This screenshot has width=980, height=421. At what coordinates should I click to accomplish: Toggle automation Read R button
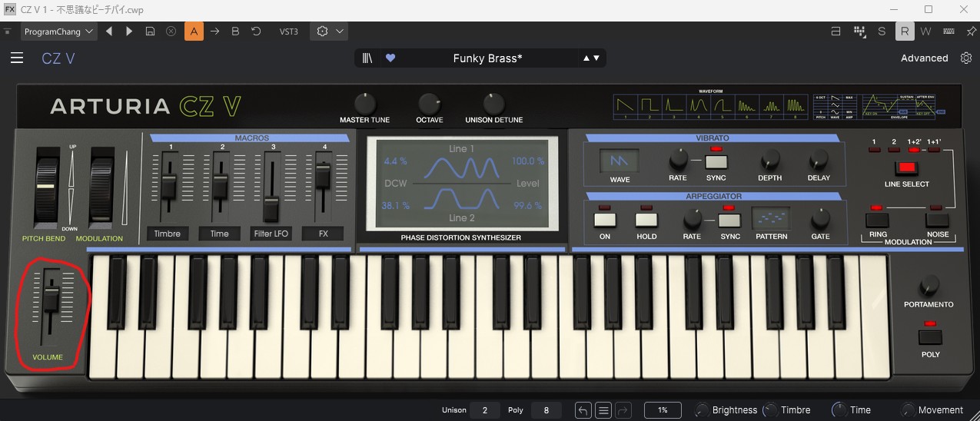point(905,31)
